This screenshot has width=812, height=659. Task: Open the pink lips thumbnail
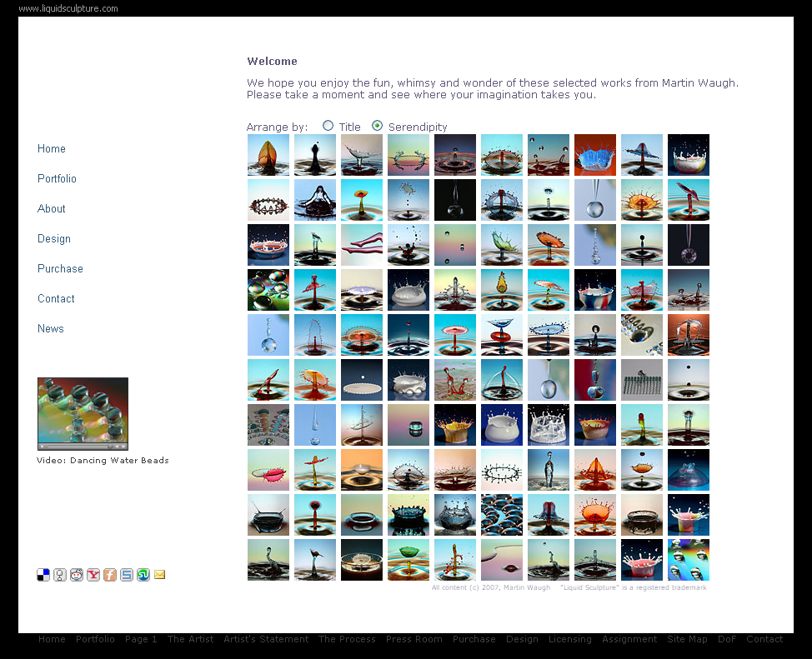pos(268,470)
